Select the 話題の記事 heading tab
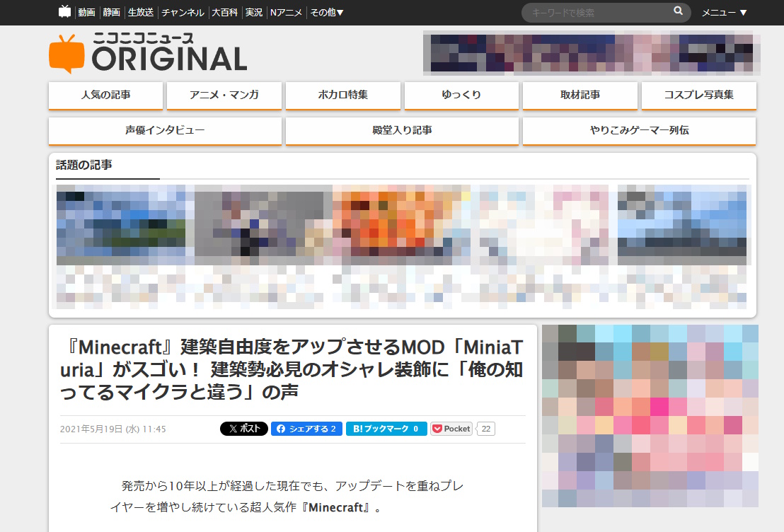Screen dimensions: 784x532 click(x=84, y=165)
